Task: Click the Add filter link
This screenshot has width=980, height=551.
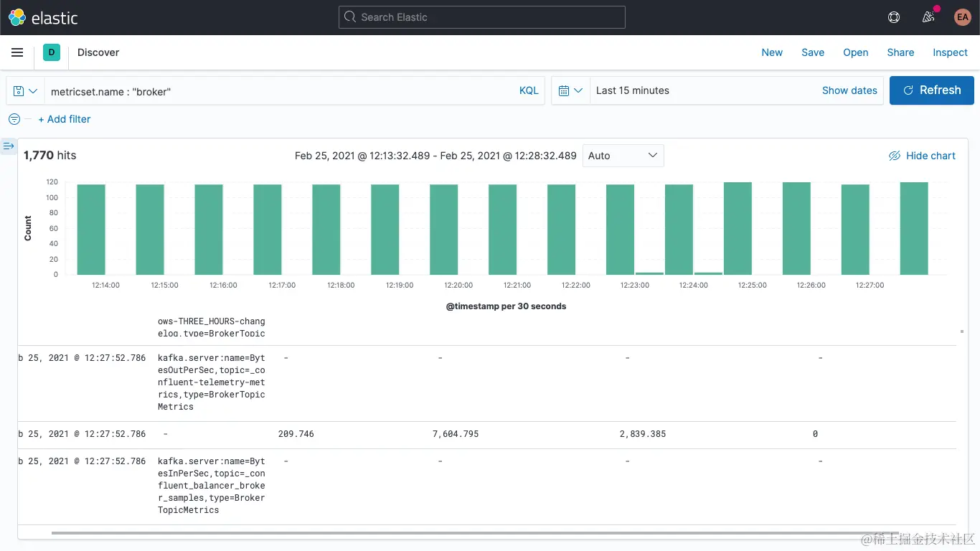Action: tap(65, 119)
